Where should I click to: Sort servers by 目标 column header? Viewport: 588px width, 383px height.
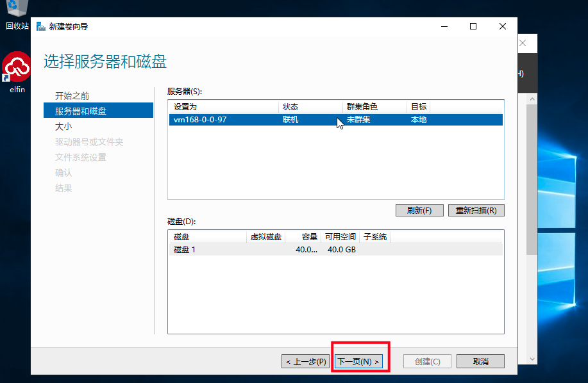coord(419,107)
